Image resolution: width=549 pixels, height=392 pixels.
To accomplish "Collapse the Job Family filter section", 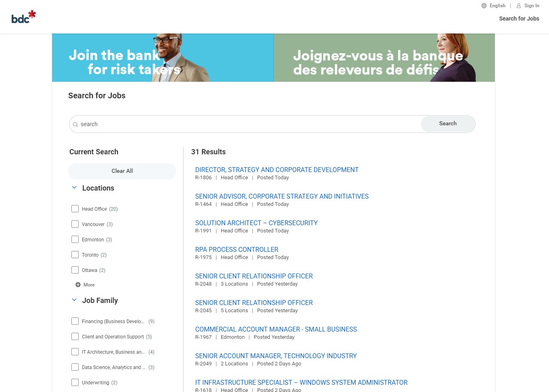I will [74, 300].
